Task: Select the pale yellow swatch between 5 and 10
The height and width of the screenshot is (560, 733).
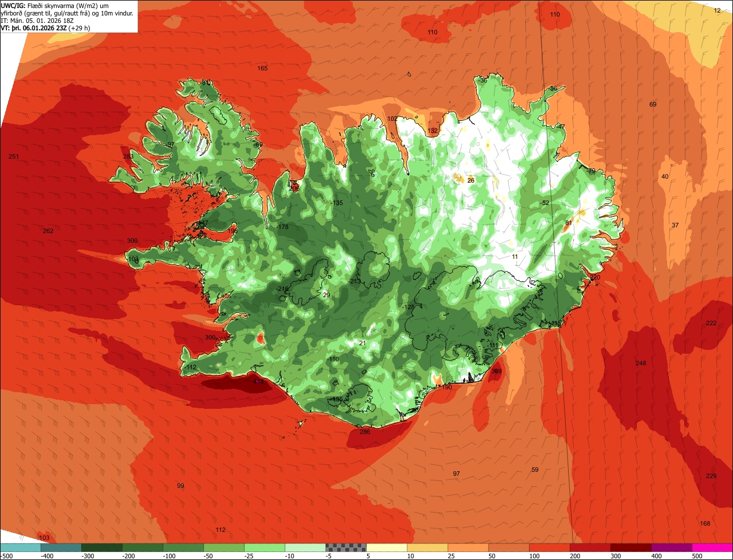Action: pyautogui.click(x=387, y=547)
